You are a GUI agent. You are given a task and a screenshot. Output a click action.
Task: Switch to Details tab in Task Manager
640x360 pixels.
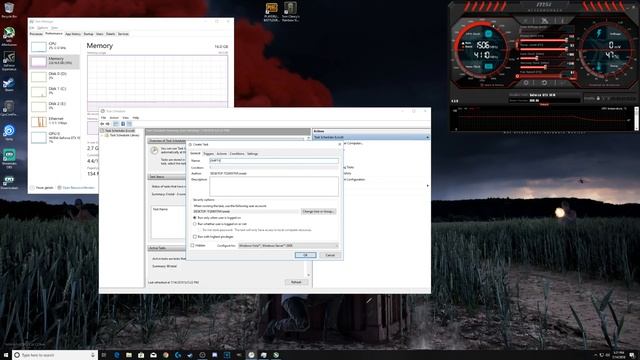(x=111, y=34)
